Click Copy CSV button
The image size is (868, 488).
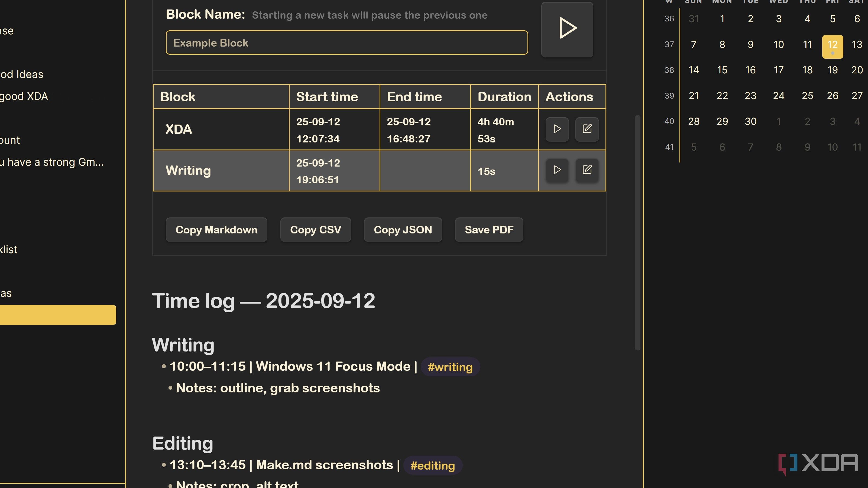coord(315,230)
